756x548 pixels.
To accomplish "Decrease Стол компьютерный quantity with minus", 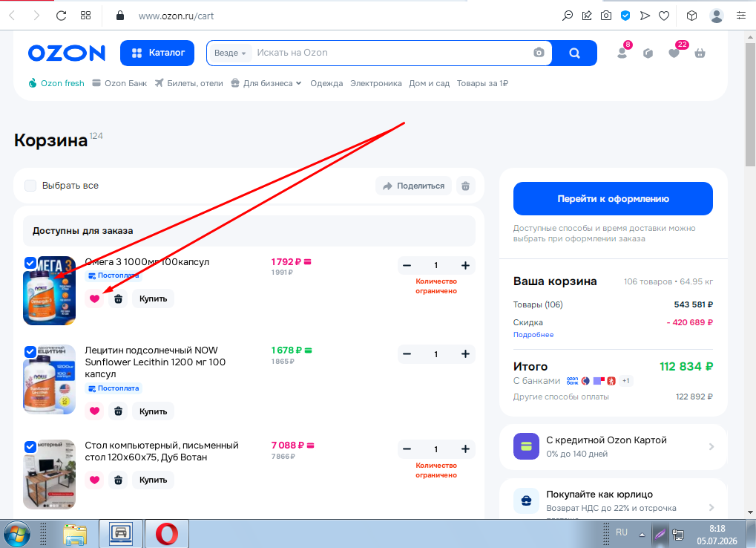I will (x=407, y=449).
